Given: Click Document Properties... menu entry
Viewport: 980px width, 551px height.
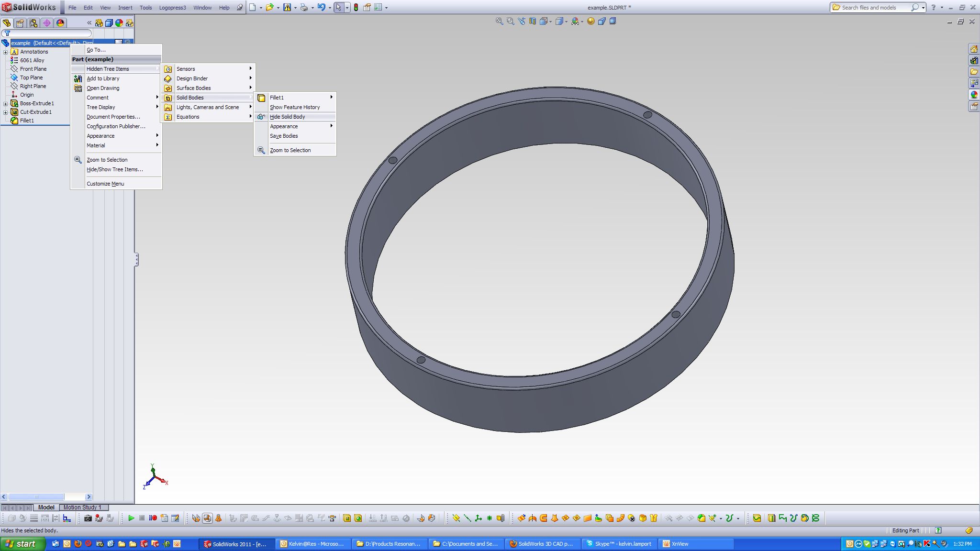Looking at the screenshot, I should coord(116,117).
